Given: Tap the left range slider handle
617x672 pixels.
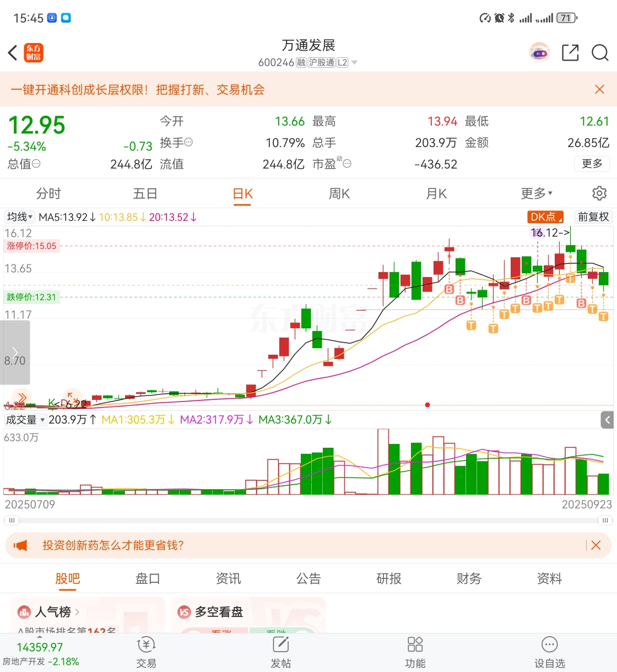Looking at the screenshot, I should [x=12, y=520].
